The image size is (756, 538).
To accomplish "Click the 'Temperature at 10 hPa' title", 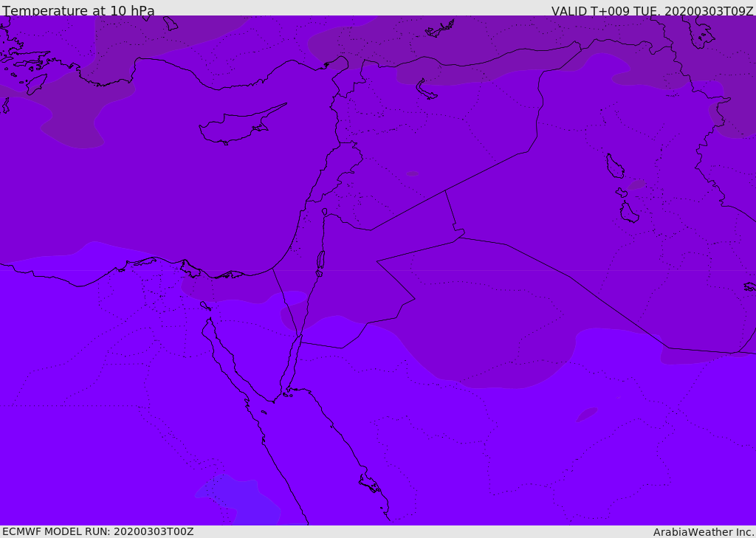I will coord(78,10).
